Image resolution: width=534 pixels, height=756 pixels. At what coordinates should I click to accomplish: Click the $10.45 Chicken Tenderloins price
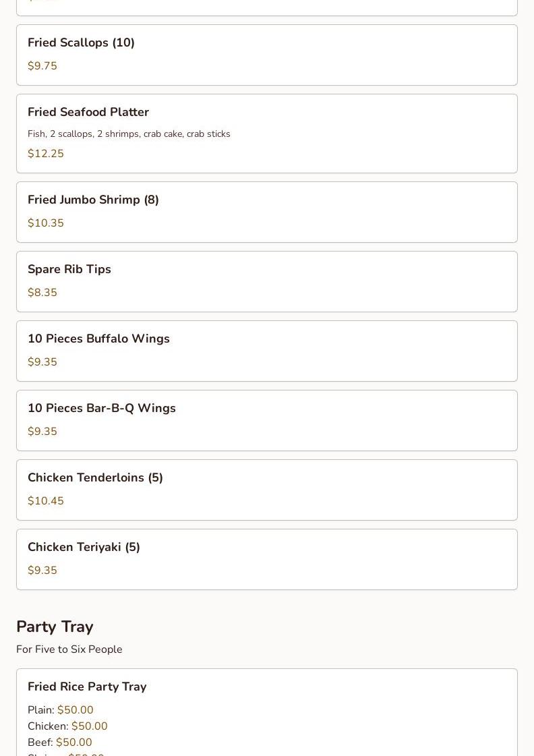(x=46, y=500)
